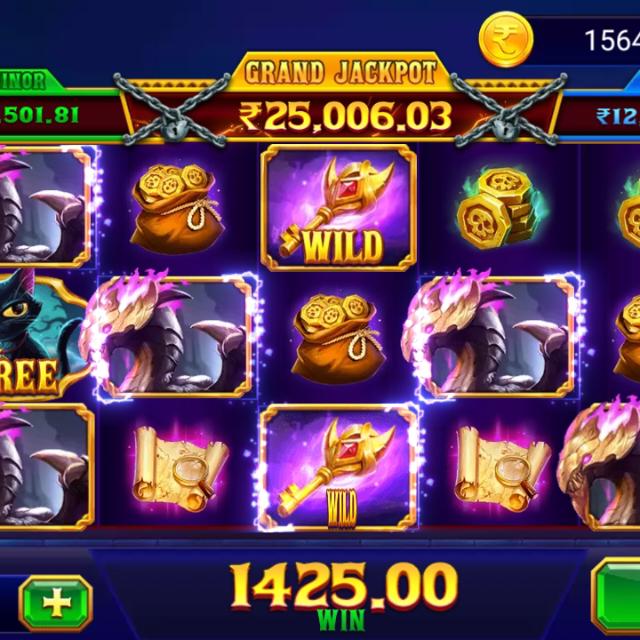Click the green plus bet button

[x=56, y=603]
